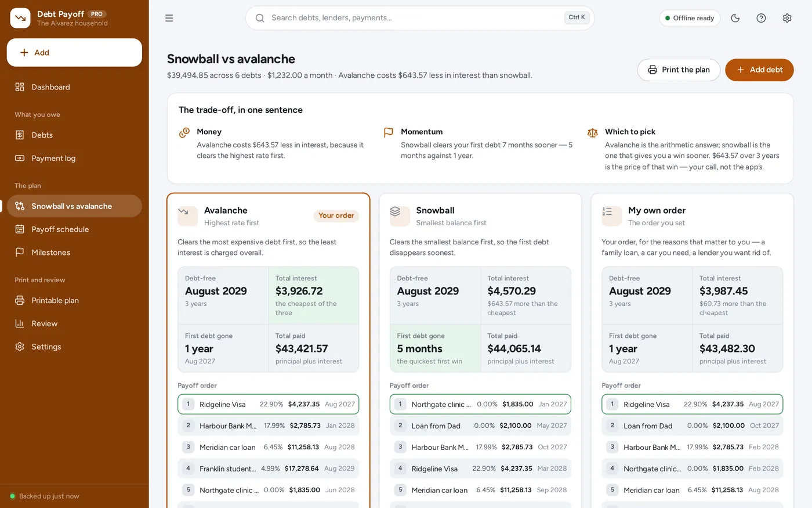Click the Snowball card layers icon

click(x=400, y=216)
